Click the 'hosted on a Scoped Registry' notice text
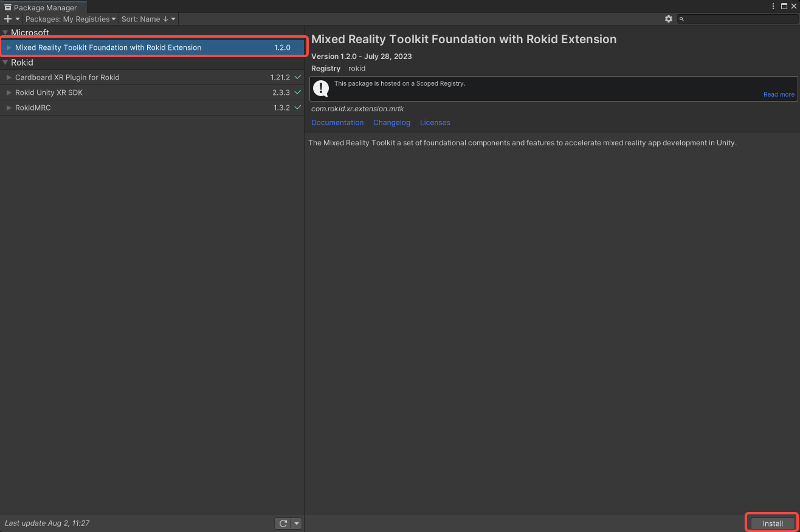This screenshot has height=532, width=800. (x=399, y=83)
